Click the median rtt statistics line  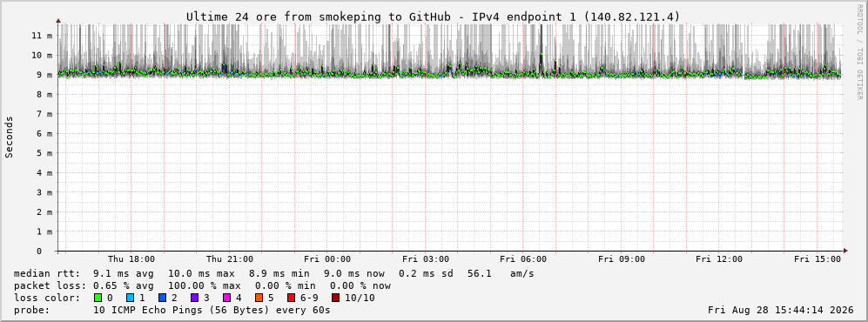click(x=274, y=273)
